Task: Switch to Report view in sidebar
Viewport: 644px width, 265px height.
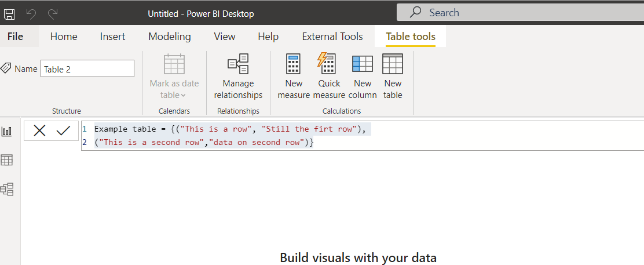Action: [7, 132]
